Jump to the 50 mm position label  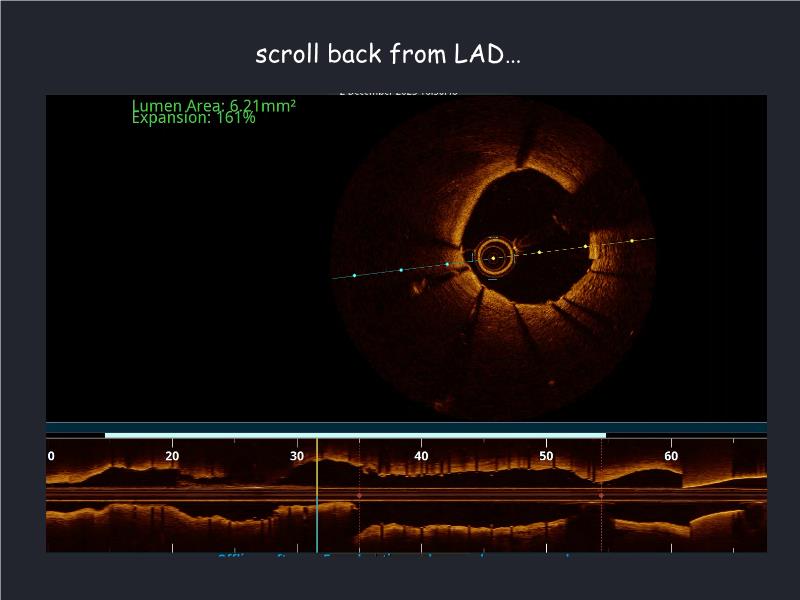546,456
